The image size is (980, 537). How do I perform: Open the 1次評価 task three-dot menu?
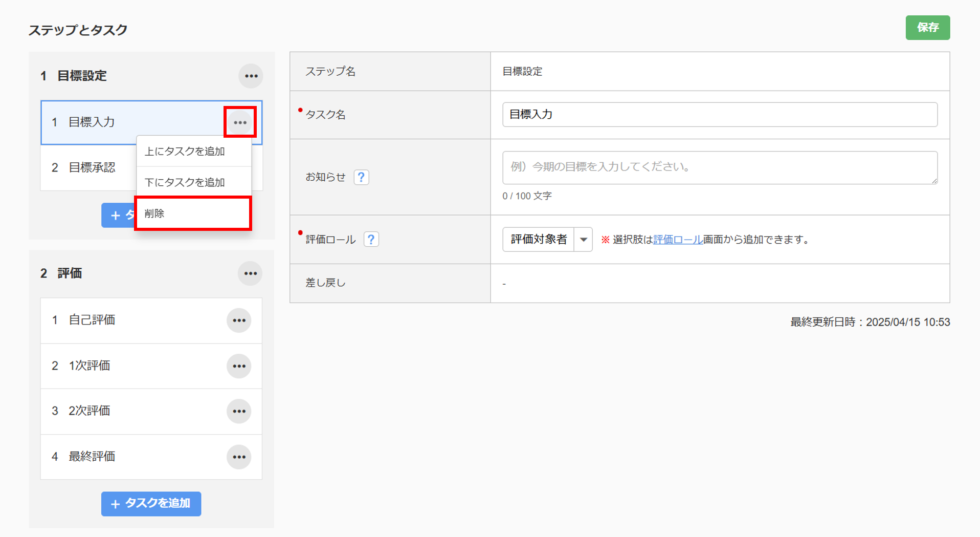(x=239, y=366)
